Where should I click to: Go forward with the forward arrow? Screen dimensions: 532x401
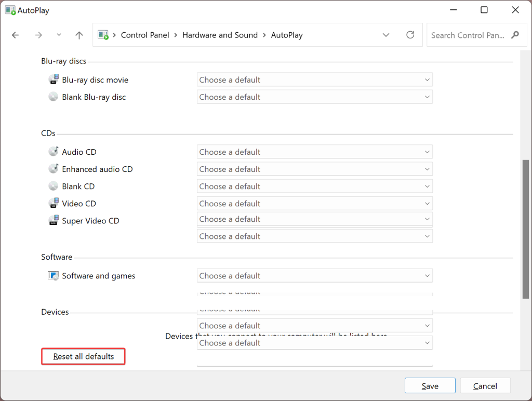38,35
